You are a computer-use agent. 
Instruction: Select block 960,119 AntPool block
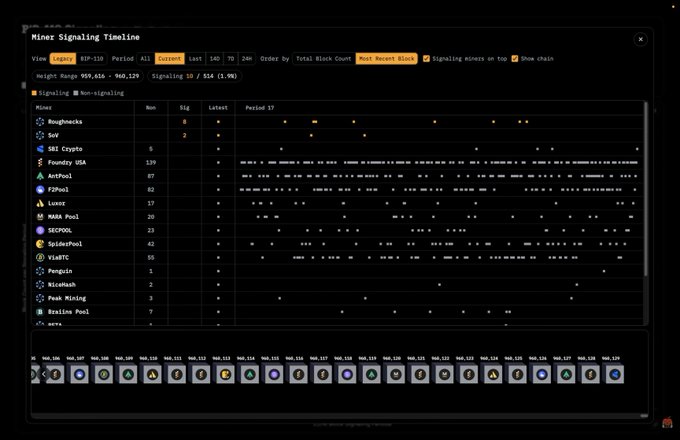[x=371, y=375]
